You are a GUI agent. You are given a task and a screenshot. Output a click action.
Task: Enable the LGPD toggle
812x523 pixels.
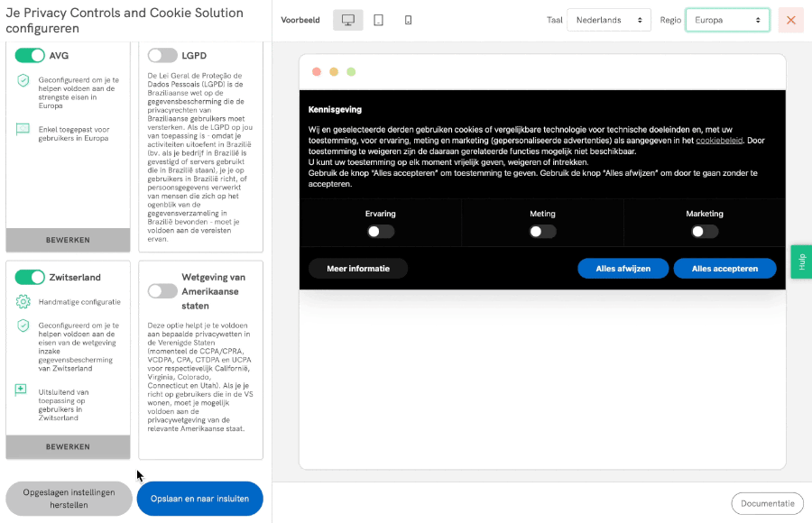coord(162,55)
